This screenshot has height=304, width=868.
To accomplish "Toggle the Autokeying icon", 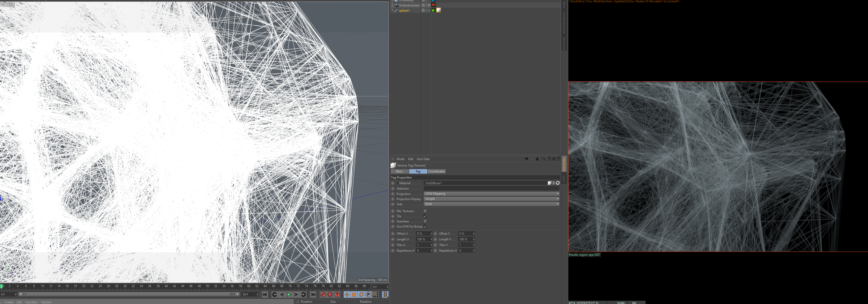I will click(330, 295).
